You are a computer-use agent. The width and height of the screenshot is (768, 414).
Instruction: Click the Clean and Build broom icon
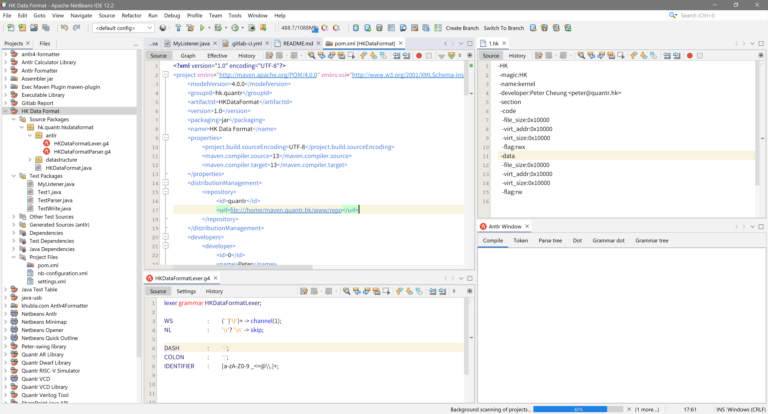tap(190, 28)
